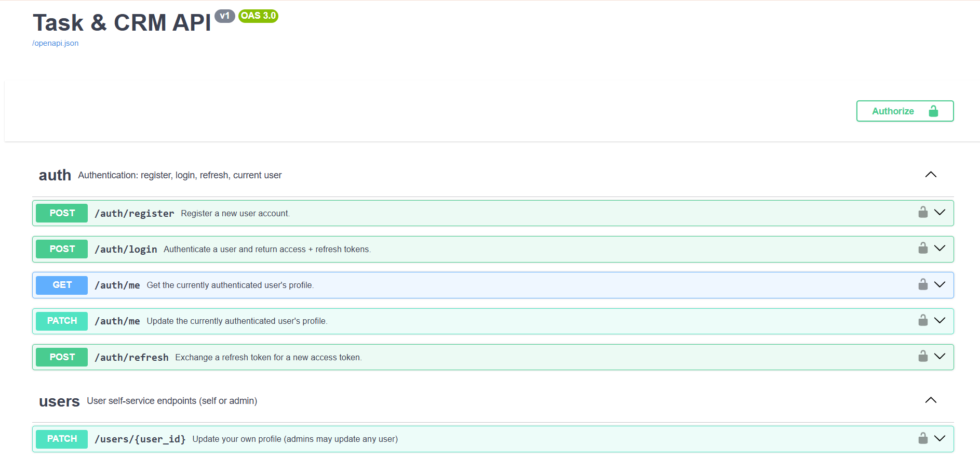Click the POST badge for /auth/refresh
The image size is (980, 471).
(x=62, y=357)
